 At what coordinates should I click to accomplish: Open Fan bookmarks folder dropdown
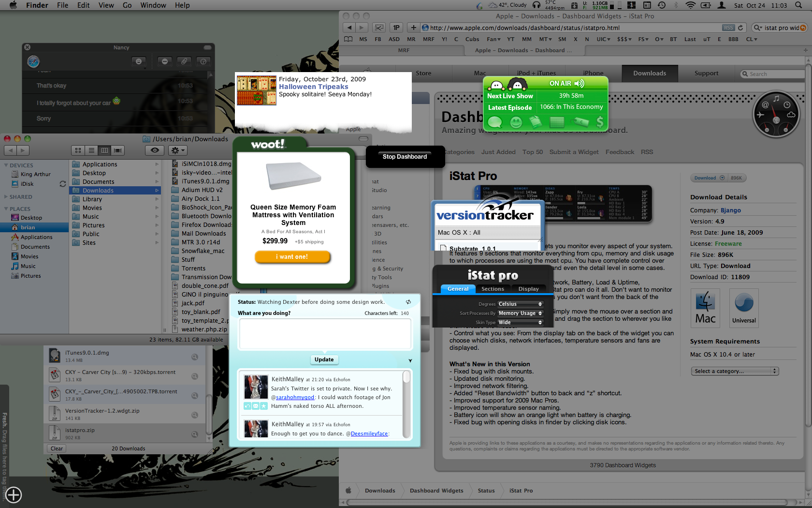(493, 39)
